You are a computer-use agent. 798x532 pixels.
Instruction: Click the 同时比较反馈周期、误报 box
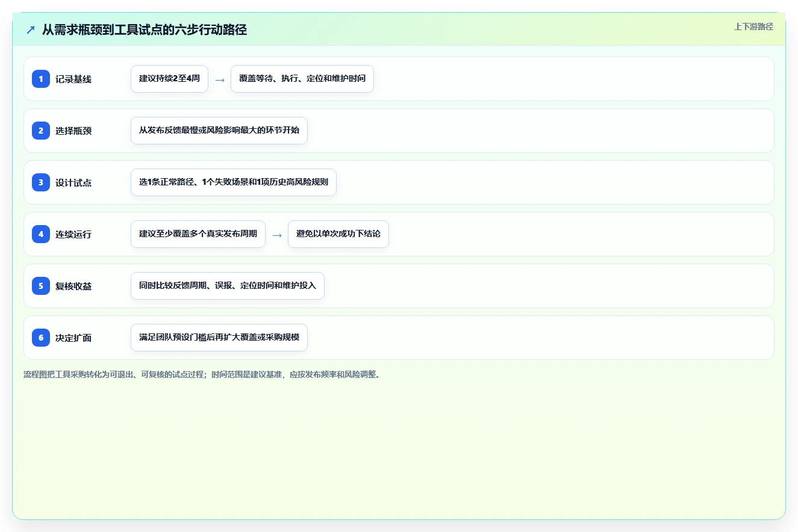228,286
